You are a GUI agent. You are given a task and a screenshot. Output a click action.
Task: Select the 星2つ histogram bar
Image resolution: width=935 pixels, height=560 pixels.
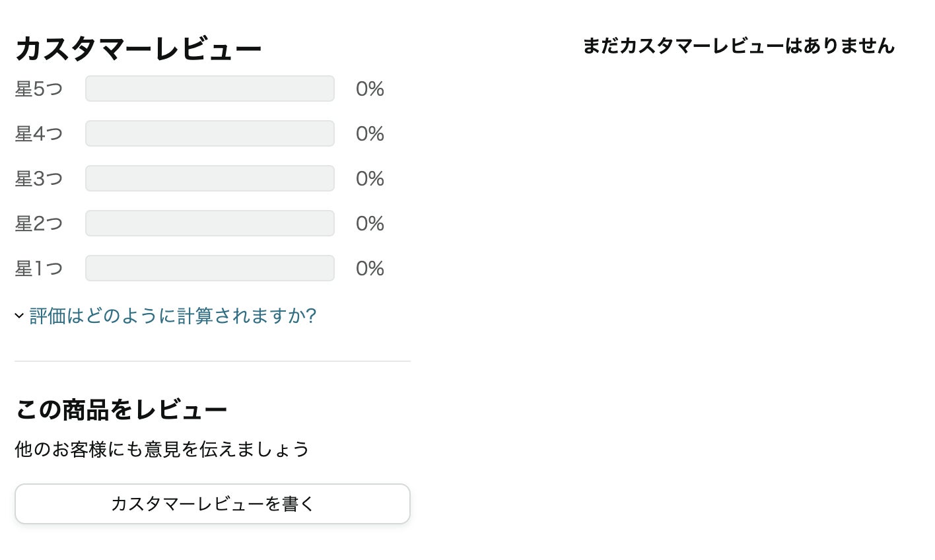(210, 223)
